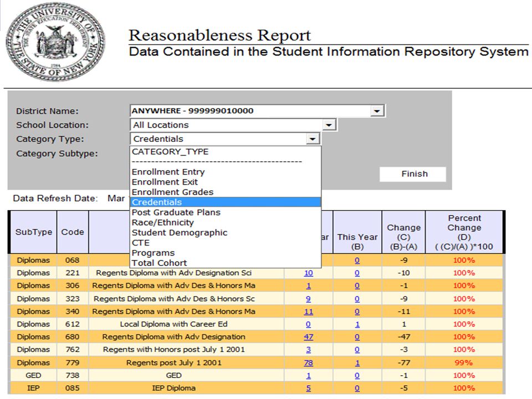Open the District Name dropdown arrow
Image resolution: width=532 pixels, height=399 pixels.
pos(377,111)
